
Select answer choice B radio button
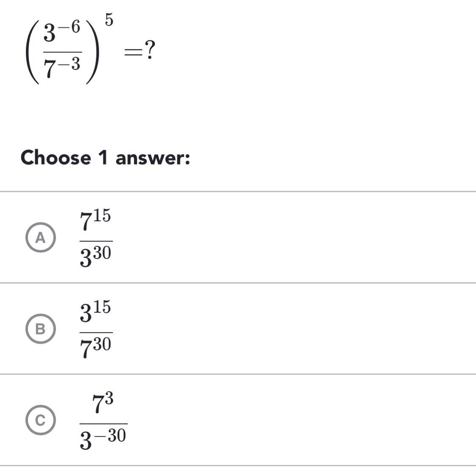pos(40,329)
